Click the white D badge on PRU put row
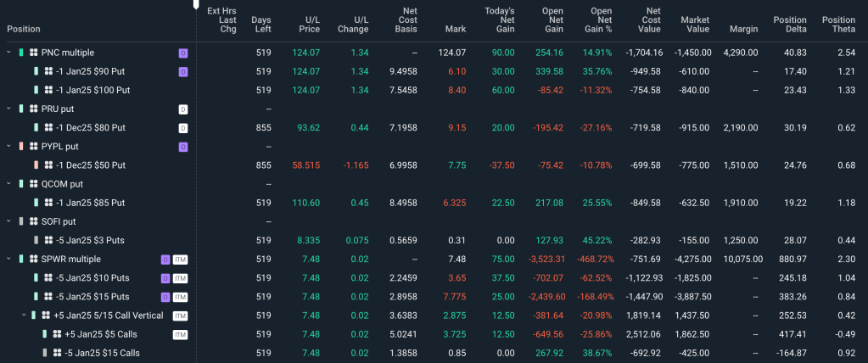This screenshot has height=363, width=868. [182, 109]
